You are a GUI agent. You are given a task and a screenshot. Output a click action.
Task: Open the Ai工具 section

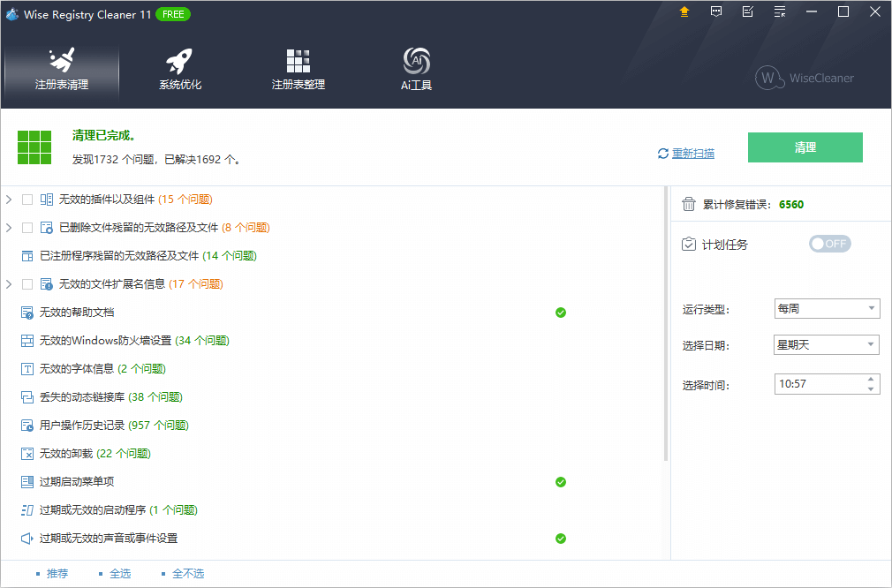coord(416,69)
